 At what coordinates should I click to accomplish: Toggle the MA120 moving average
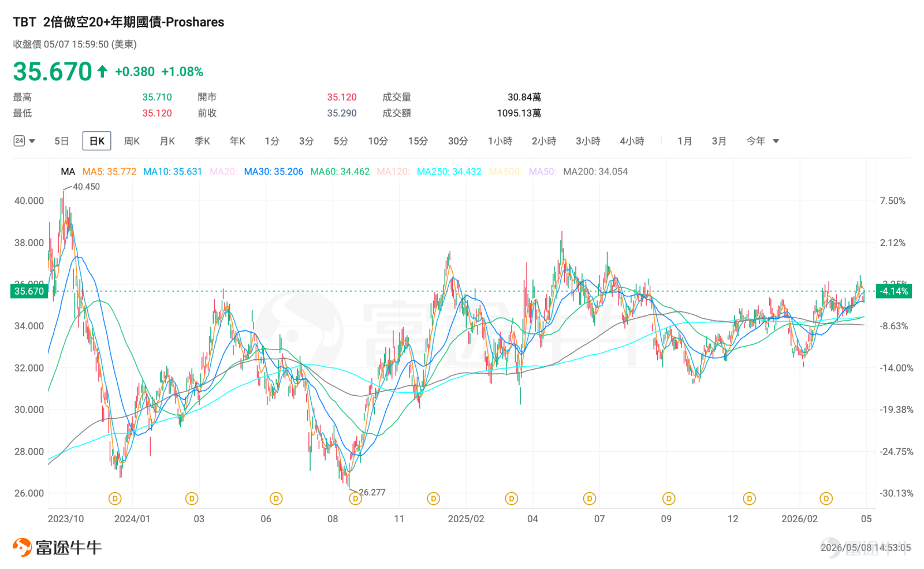pyautogui.click(x=393, y=172)
